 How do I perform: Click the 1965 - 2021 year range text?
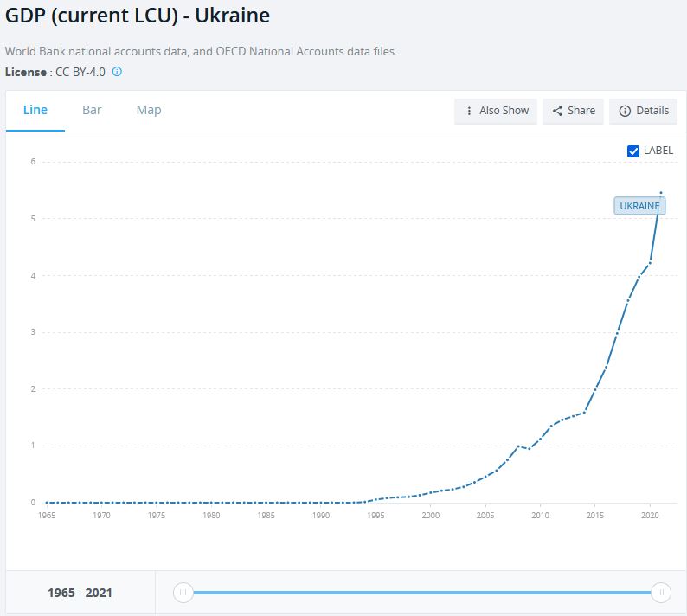pos(80,593)
